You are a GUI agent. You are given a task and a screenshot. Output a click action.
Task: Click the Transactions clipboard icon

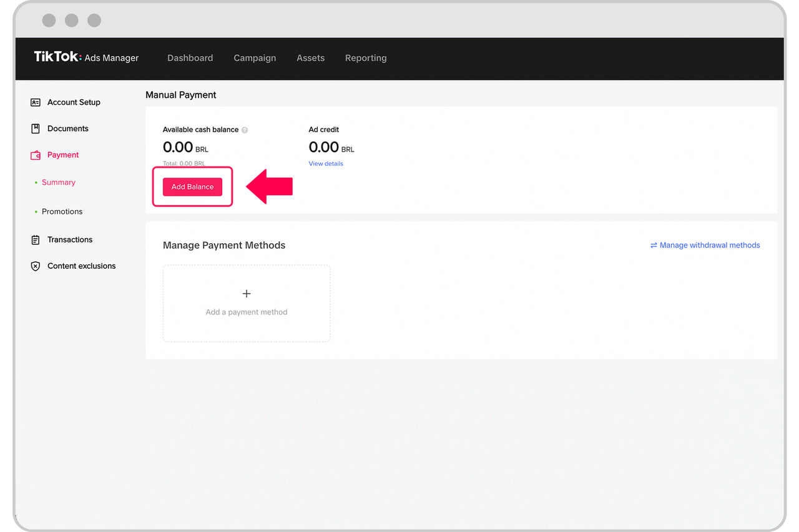click(36, 239)
